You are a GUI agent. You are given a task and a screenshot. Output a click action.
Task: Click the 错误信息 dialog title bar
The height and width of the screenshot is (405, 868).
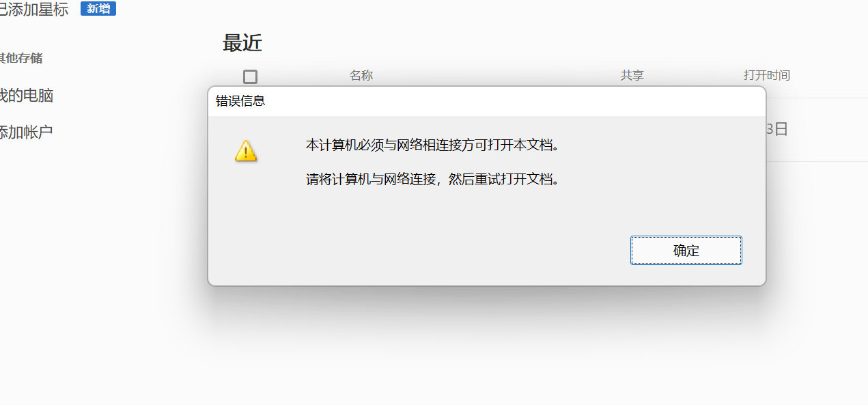click(487, 102)
